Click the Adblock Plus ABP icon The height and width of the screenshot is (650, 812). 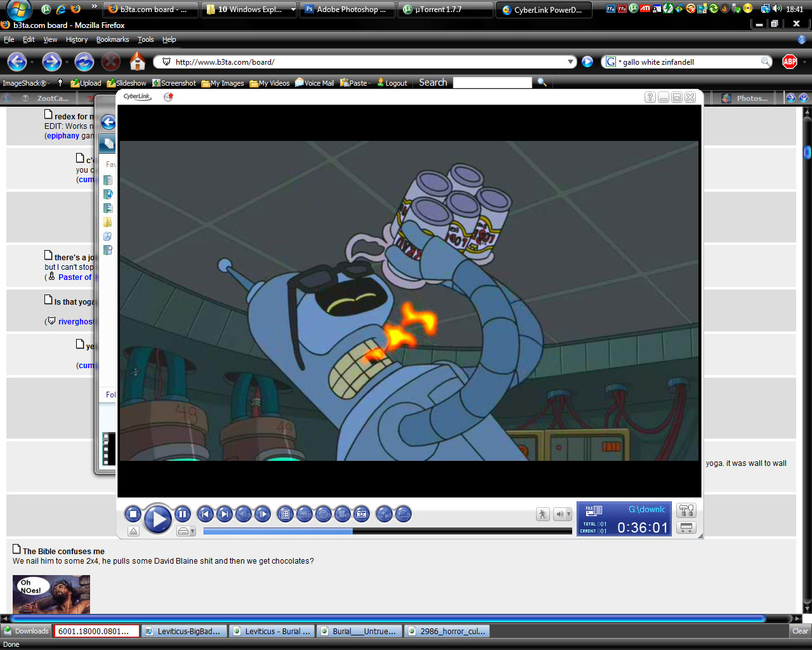pos(790,62)
